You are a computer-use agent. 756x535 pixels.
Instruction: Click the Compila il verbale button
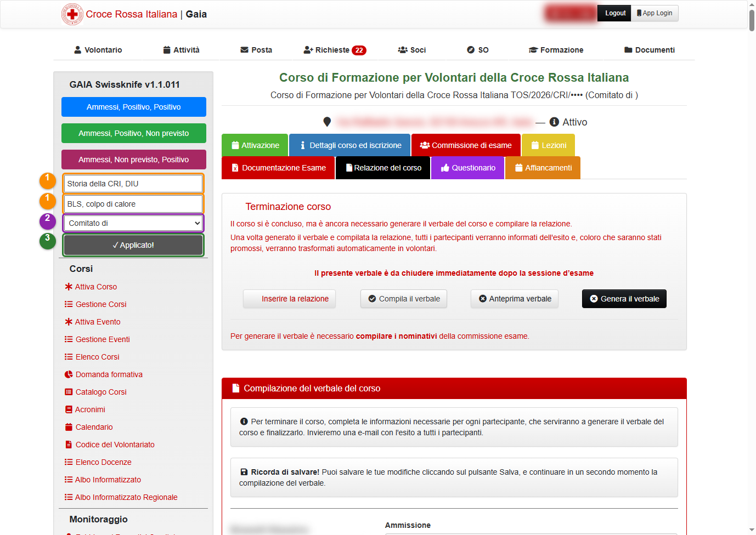click(404, 299)
